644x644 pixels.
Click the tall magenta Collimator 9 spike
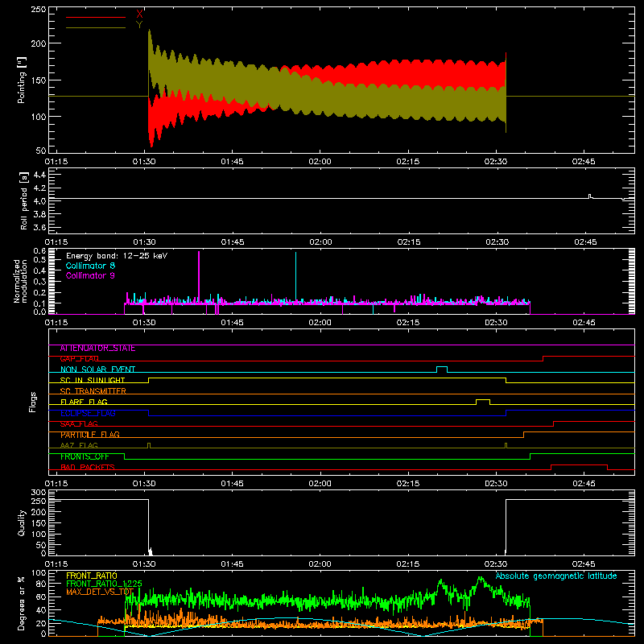click(199, 277)
